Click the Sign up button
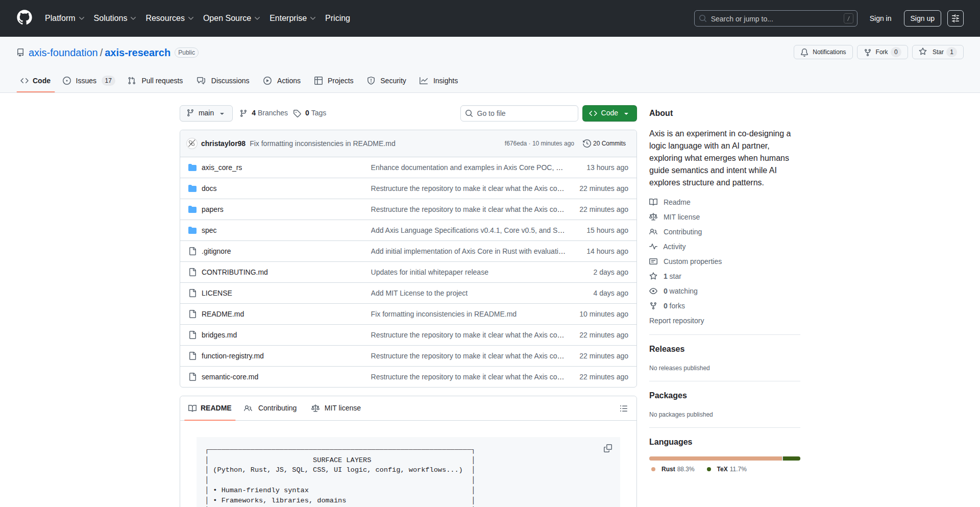This screenshot has height=507, width=980. pos(922,18)
